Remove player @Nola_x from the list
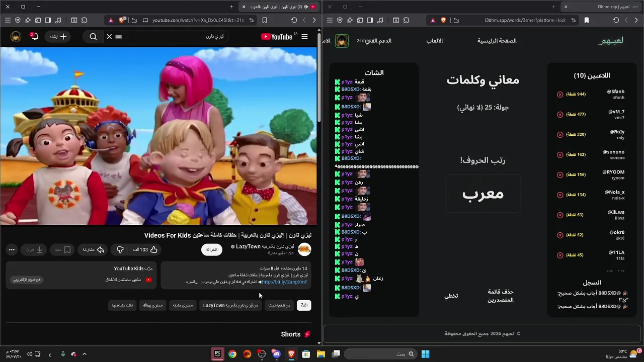644x362 pixels. [x=560, y=195]
